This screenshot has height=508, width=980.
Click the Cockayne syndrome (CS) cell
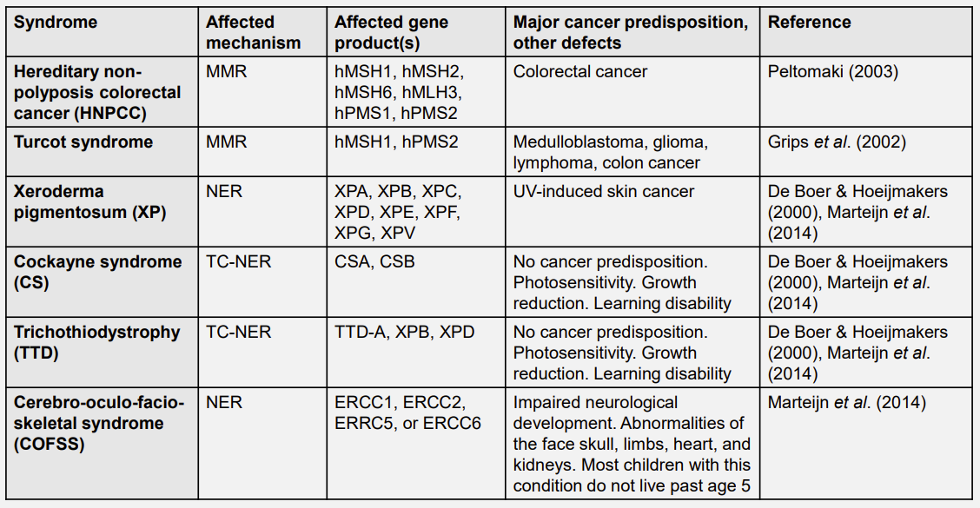pos(98,272)
